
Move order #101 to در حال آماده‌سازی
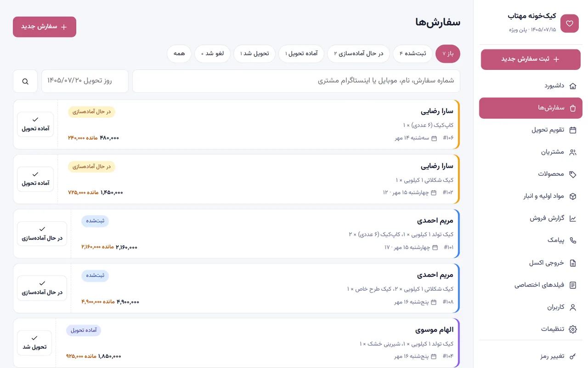[x=42, y=234]
